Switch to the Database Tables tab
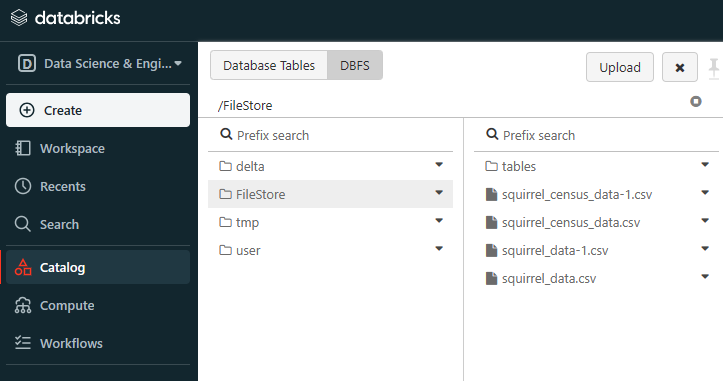 pyautogui.click(x=269, y=65)
